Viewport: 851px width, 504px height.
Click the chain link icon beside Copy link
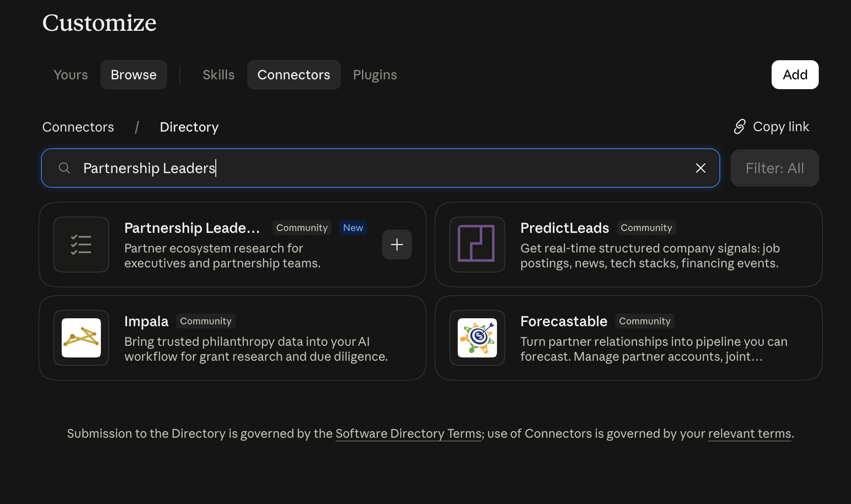click(740, 126)
